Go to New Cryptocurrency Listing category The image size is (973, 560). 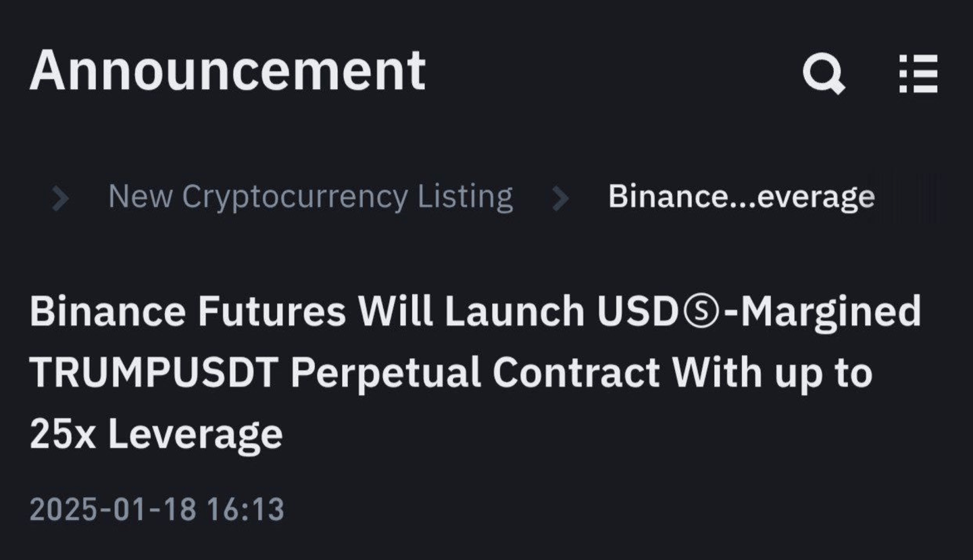[x=310, y=197]
